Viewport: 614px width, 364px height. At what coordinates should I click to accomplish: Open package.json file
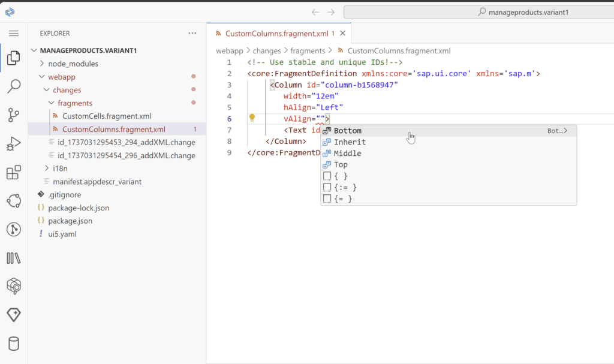click(70, 221)
